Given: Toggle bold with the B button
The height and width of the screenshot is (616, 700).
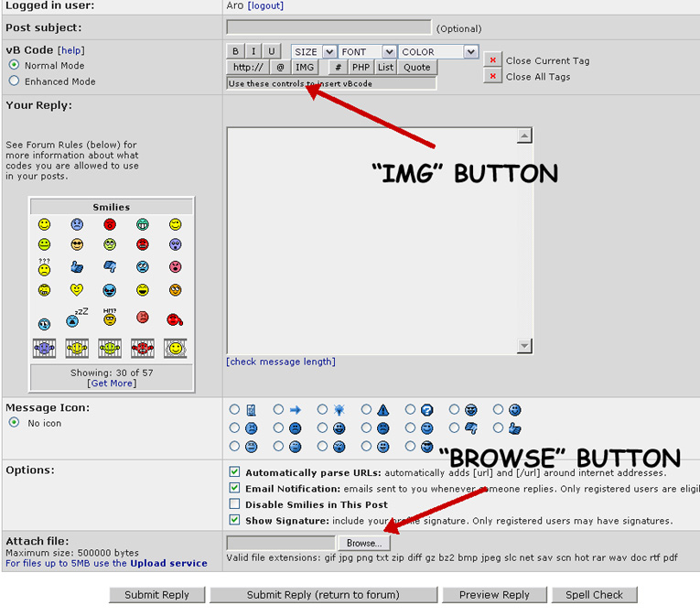Looking at the screenshot, I should coord(235,52).
